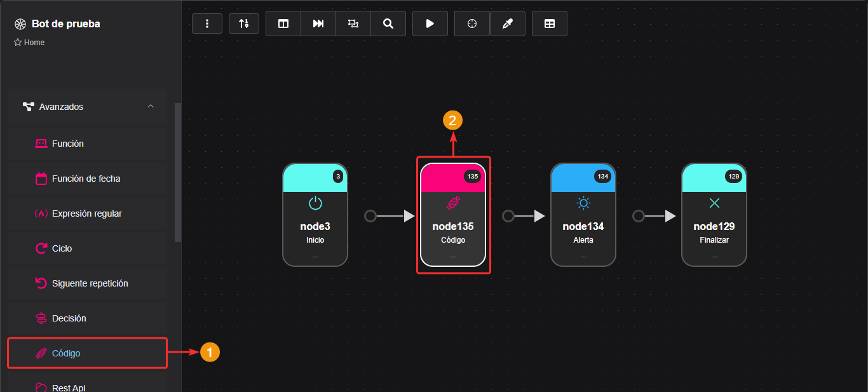This screenshot has width=868, height=392.
Task: Select Función in the sidebar
Action: [x=88, y=144]
